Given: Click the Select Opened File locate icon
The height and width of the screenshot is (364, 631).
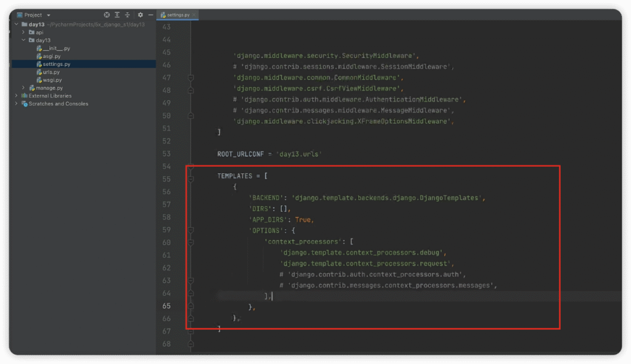Looking at the screenshot, I should (107, 15).
